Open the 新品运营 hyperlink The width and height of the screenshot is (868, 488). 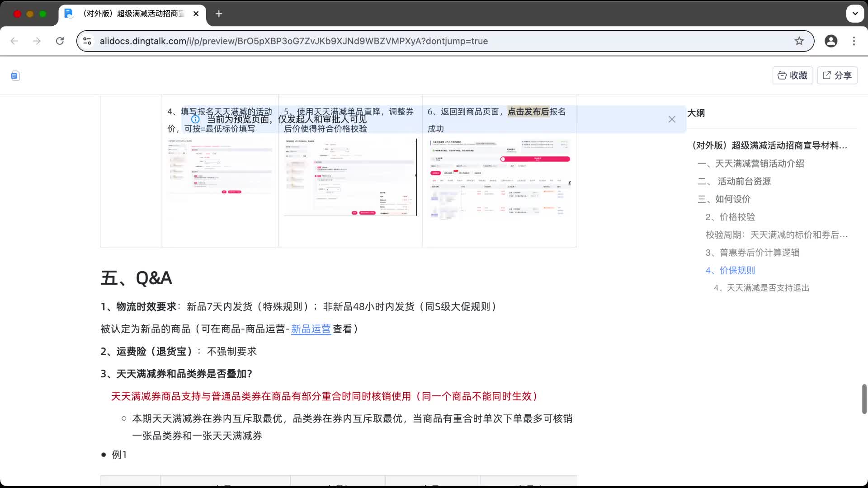coord(311,328)
